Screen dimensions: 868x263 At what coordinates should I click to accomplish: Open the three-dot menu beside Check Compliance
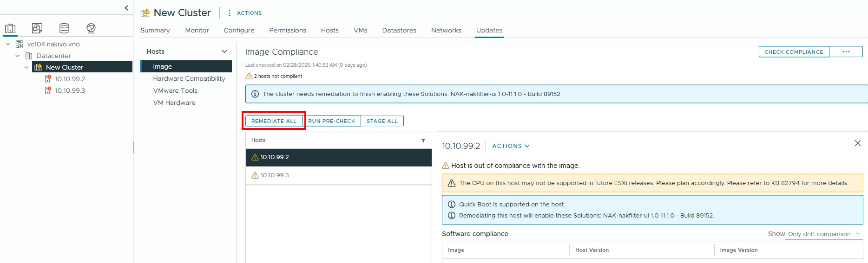tap(846, 52)
